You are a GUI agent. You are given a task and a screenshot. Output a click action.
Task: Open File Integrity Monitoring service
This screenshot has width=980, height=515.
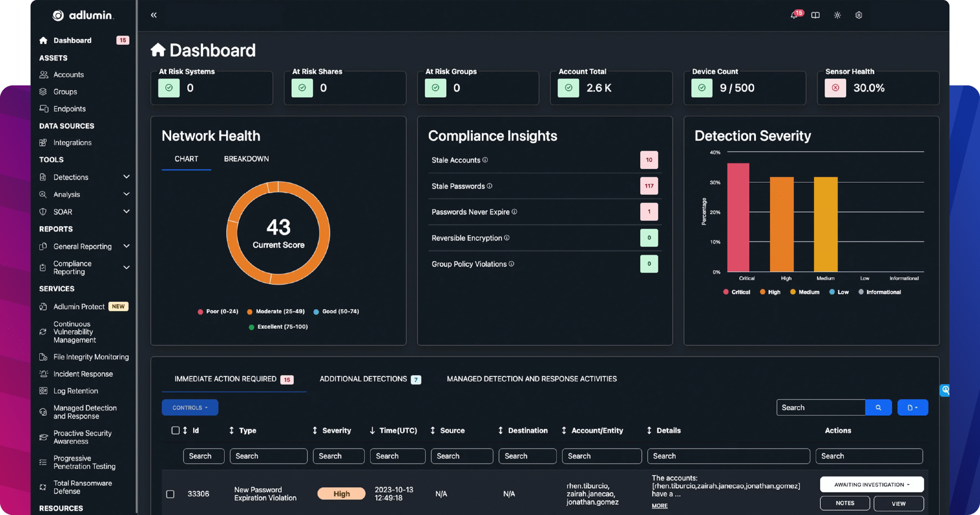[x=91, y=356]
